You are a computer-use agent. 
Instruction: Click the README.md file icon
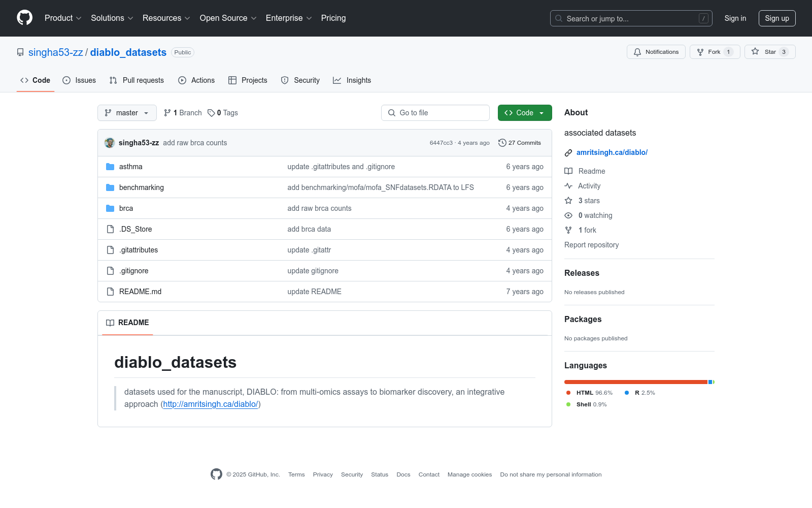(110, 292)
